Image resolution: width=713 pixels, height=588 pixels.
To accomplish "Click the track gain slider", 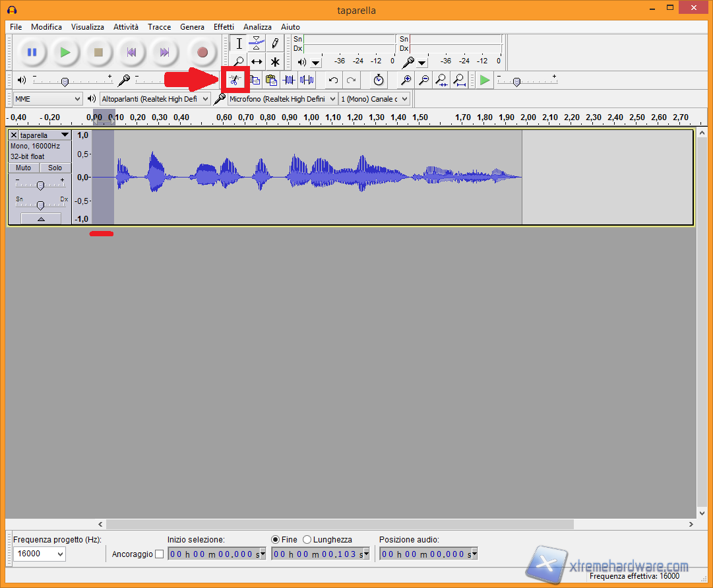I will [40, 185].
